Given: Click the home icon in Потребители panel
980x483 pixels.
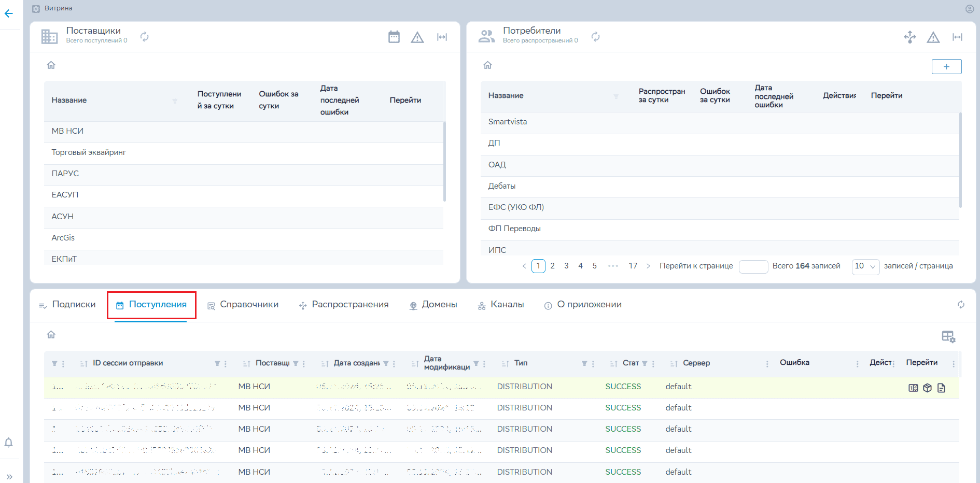Looking at the screenshot, I should coord(487,65).
